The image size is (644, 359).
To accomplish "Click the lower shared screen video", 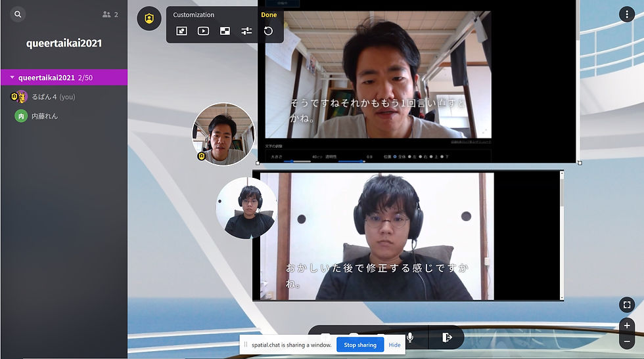I will click(x=377, y=236).
